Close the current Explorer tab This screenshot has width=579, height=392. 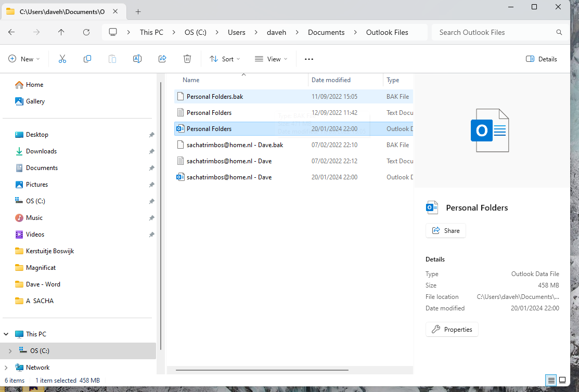[x=115, y=11]
